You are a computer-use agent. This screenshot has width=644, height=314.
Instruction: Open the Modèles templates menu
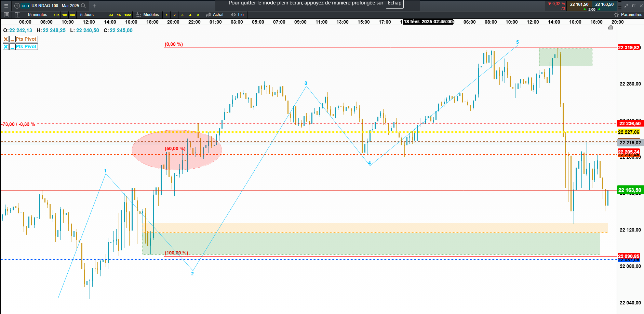(x=148, y=15)
